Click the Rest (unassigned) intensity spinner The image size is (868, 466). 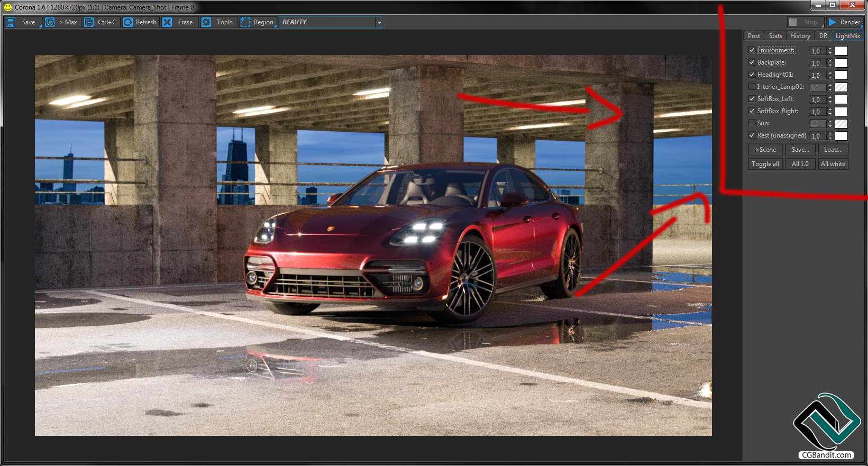click(x=830, y=136)
